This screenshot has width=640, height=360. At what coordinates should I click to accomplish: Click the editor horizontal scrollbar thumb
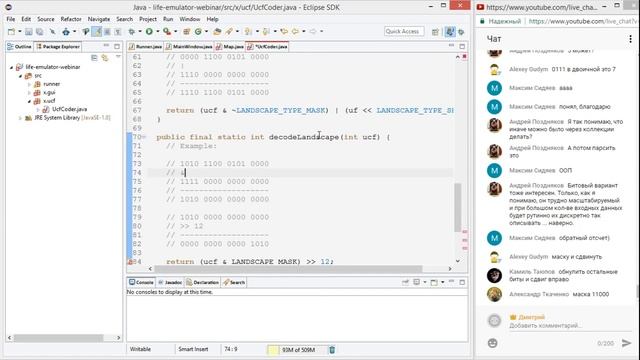tap(288, 269)
